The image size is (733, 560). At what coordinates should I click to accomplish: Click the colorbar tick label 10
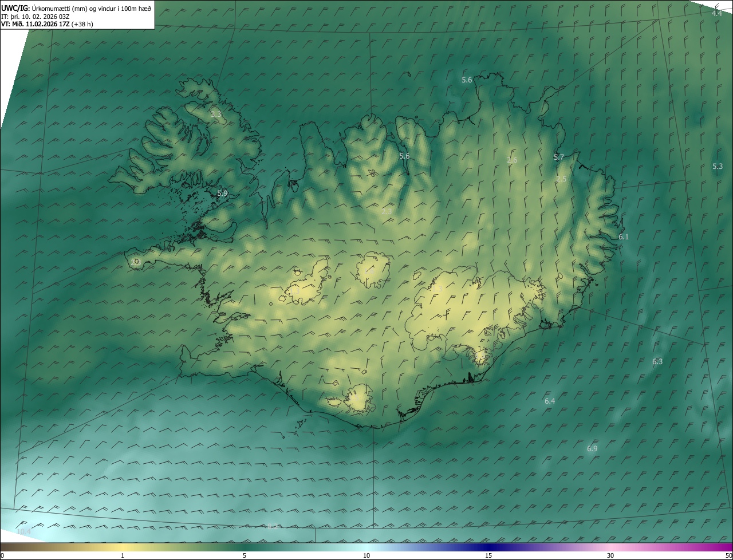coord(366,555)
